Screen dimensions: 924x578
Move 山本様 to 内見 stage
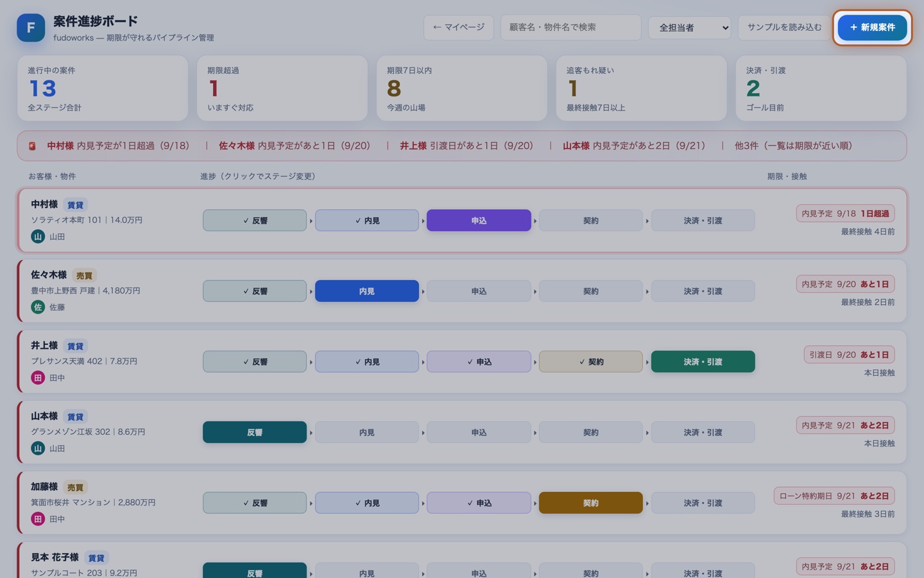point(367,432)
